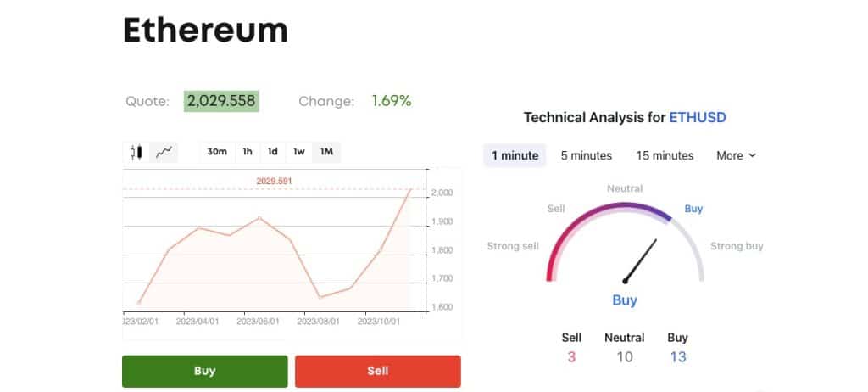Open the 1 minute analysis tab

click(x=515, y=155)
